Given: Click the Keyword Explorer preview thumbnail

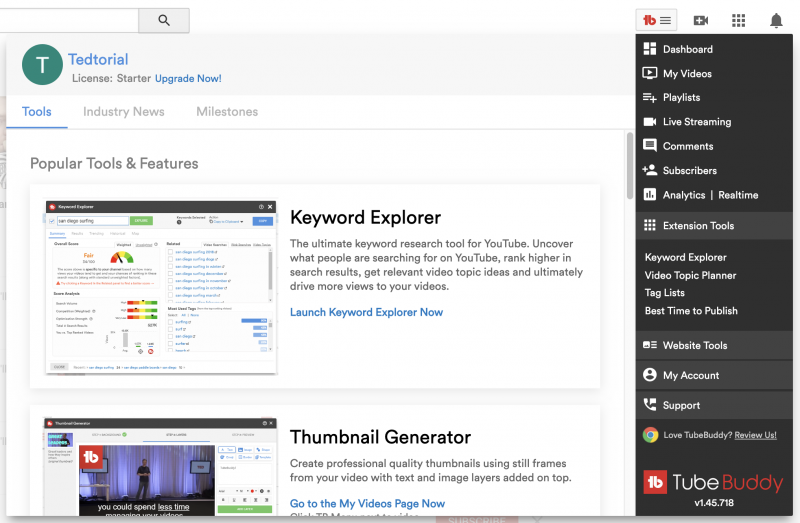Looking at the screenshot, I should pos(160,286).
